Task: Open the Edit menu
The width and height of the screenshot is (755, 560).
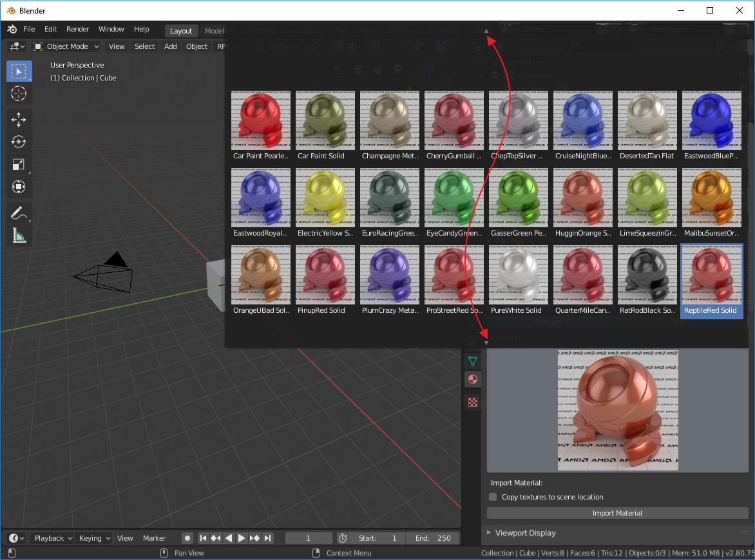Action: tap(50, 30)
